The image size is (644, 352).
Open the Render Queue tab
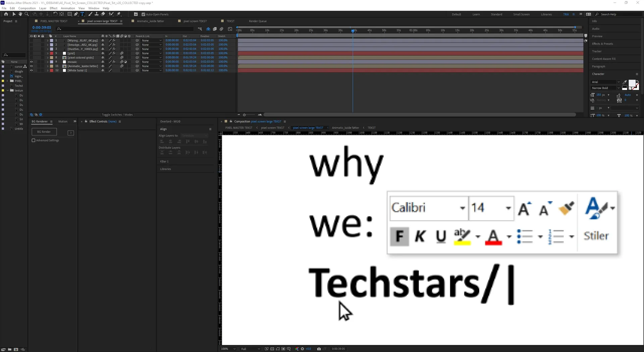258,21
